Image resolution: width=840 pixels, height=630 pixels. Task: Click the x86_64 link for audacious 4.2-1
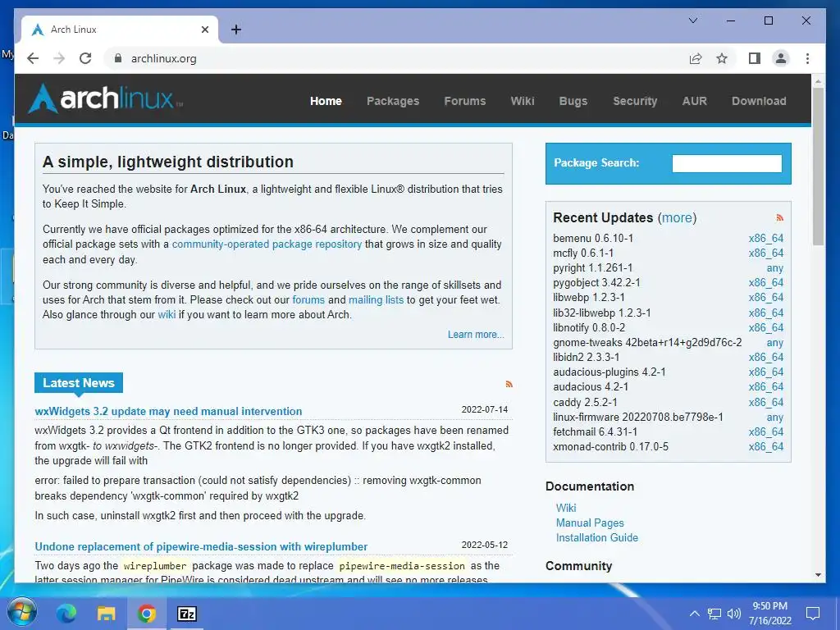point(766,387)
